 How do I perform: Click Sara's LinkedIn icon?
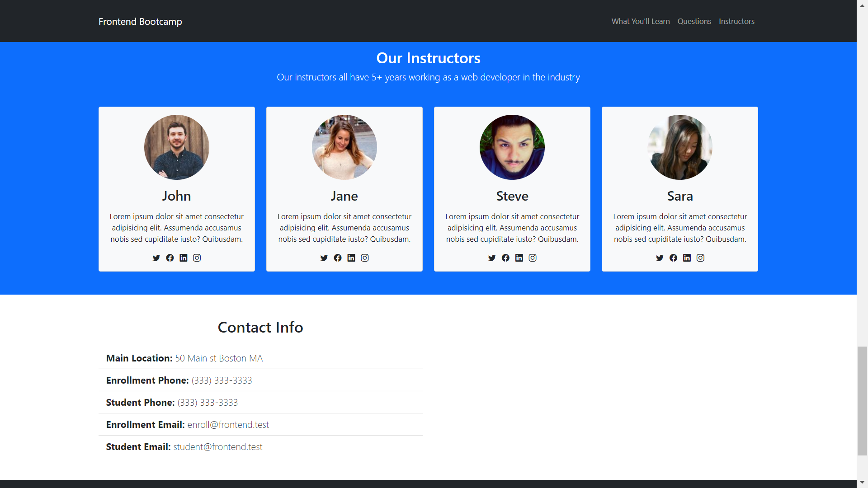point(687,258)
